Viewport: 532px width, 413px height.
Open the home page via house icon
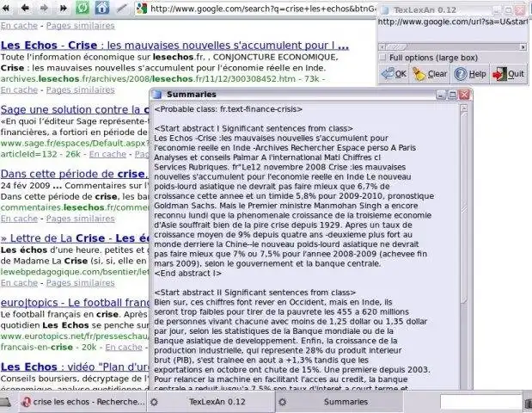tap(102, 8)
